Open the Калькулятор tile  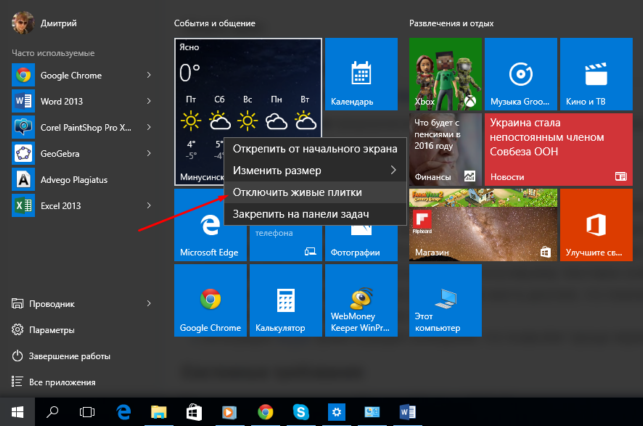286,301
